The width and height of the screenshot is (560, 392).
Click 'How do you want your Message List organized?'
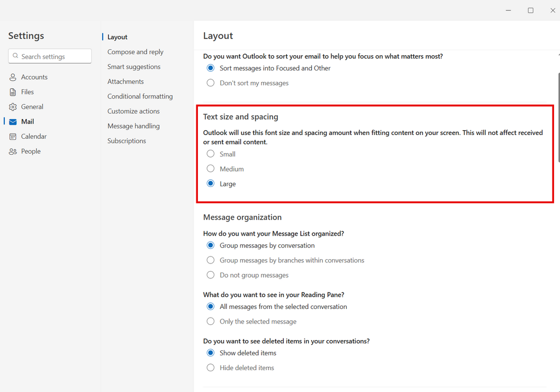(273, 234)
